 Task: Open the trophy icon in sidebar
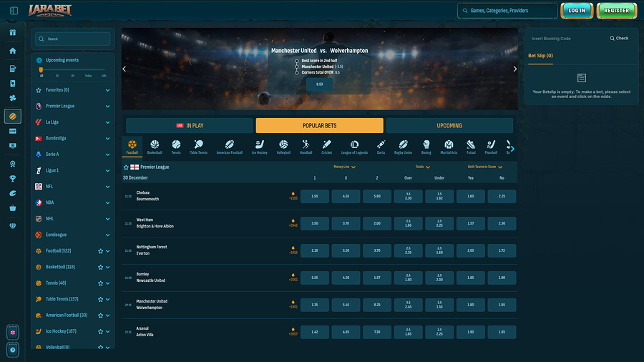(13, 179)
